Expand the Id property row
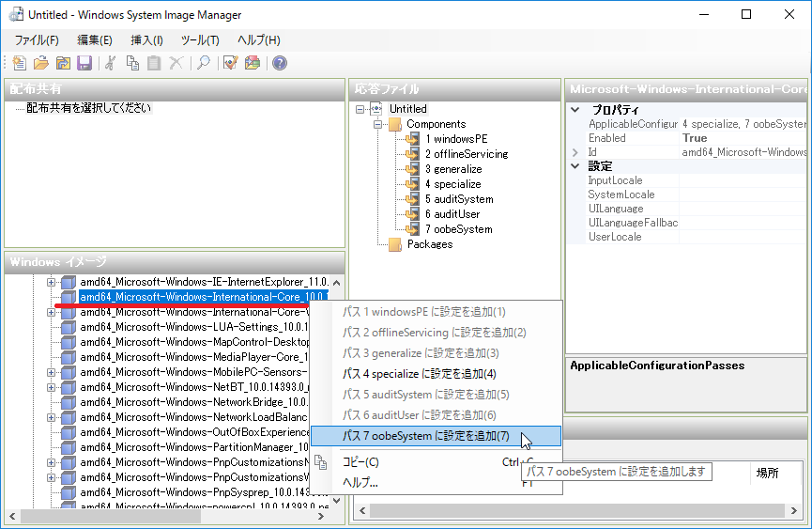The width and height of the screenshot is (812, 529). [575, 152]
